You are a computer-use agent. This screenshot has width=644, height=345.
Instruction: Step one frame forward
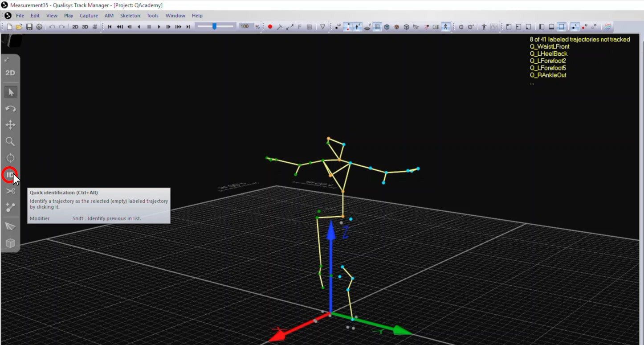tap(168, 27)
